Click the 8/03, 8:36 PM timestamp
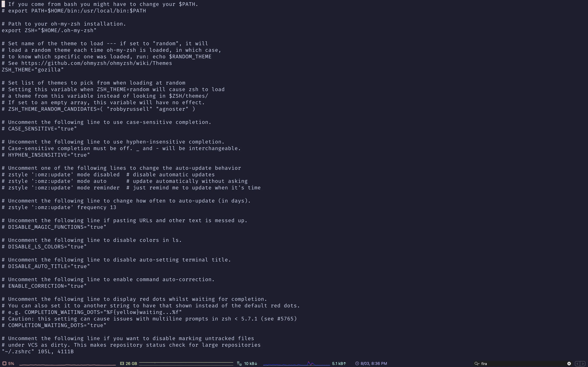The image size is (588, 367). 374,363
